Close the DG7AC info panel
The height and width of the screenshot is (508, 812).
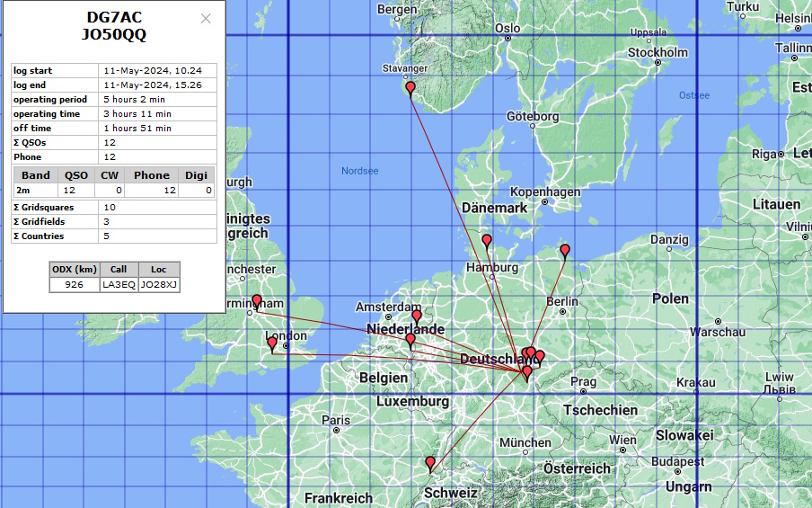206,18
